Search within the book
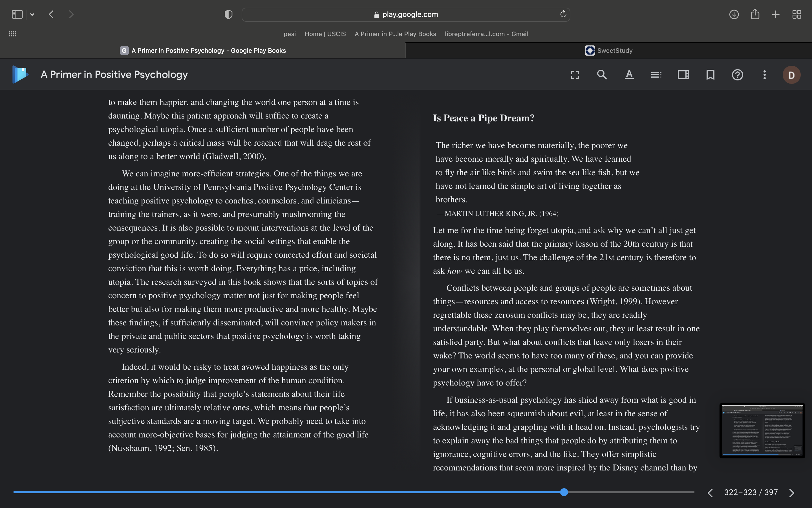Image resolution: width=812 pixels, height=508 pixels. click(x=602, y=75)
